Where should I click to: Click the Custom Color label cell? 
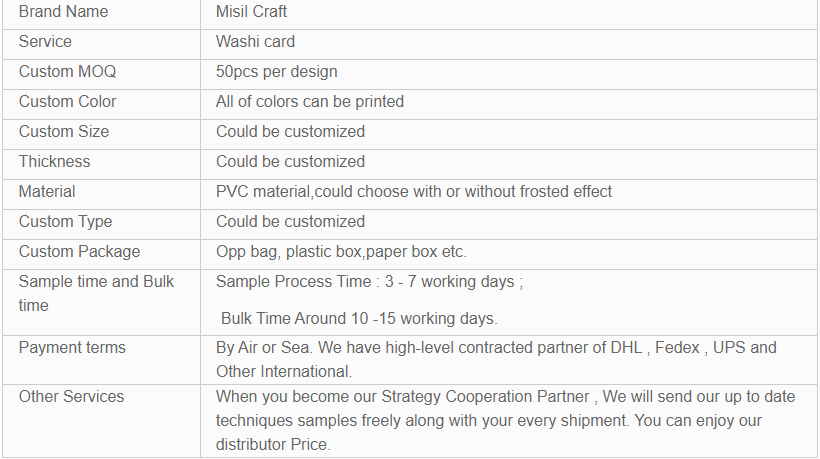(x=101, y=104)
